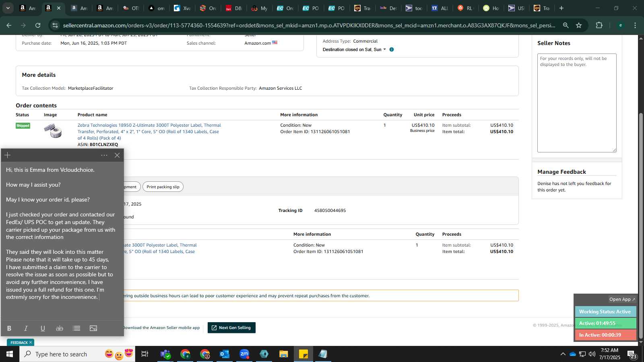Insert image into sticky note

tap(93, 328)
